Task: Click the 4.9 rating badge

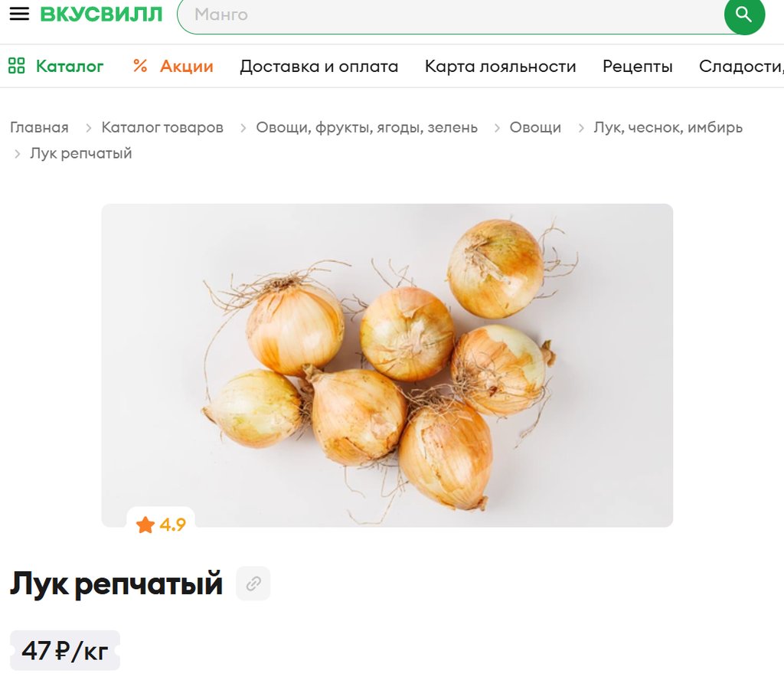Action: click(161, 525)
